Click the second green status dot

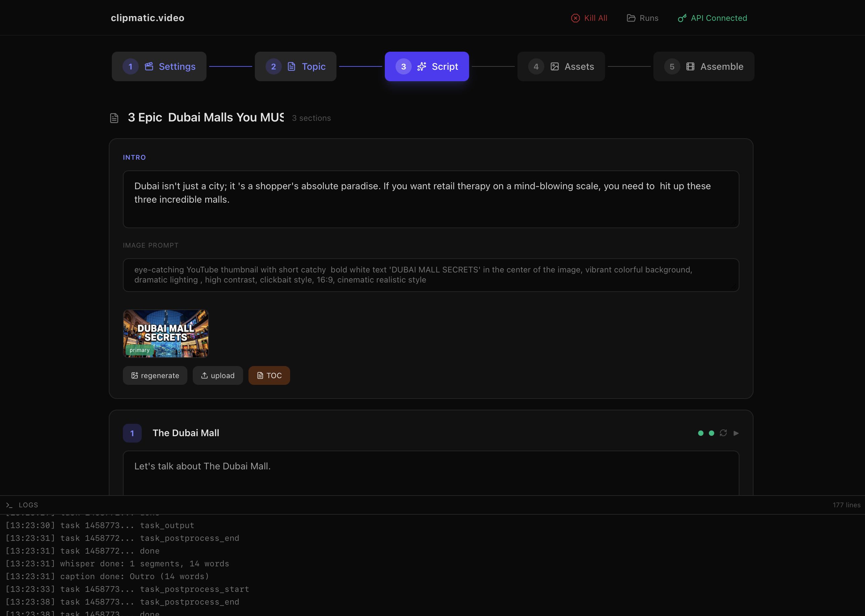pyautogui.click(x=711, y=433)
